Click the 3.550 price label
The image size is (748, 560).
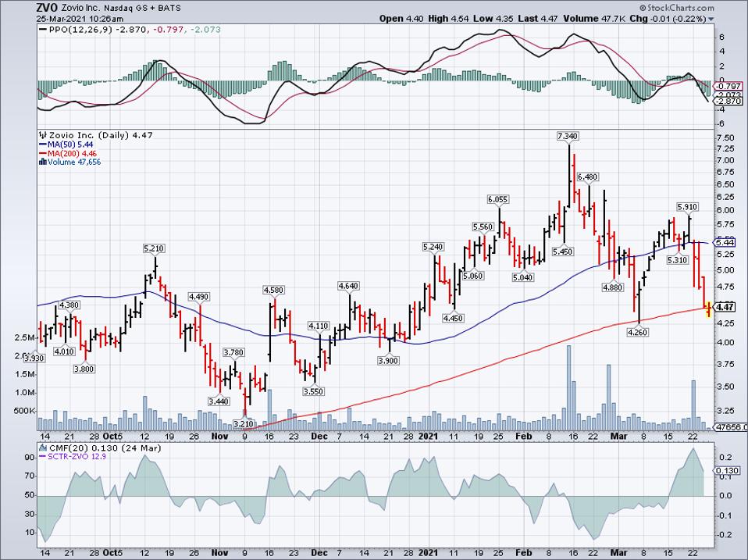313,391
